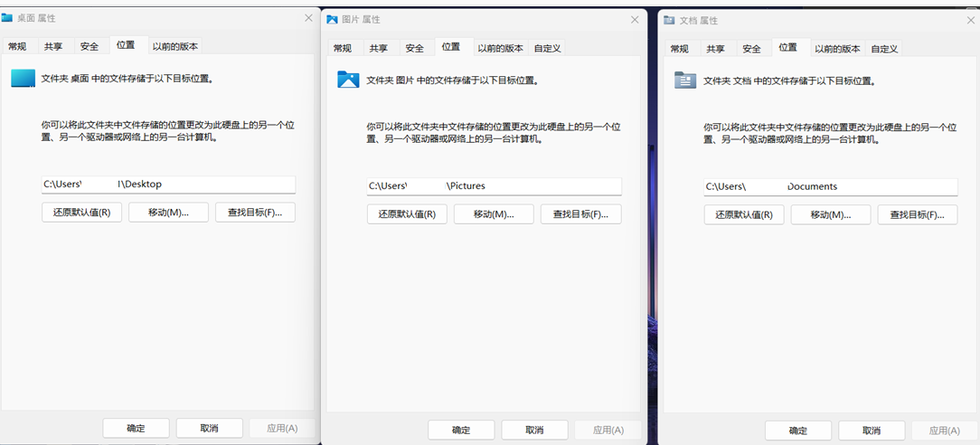Open 常规 tab in 图片 属性 window
This screenshot has height=445, width=980.
click(x=343, y=48)
